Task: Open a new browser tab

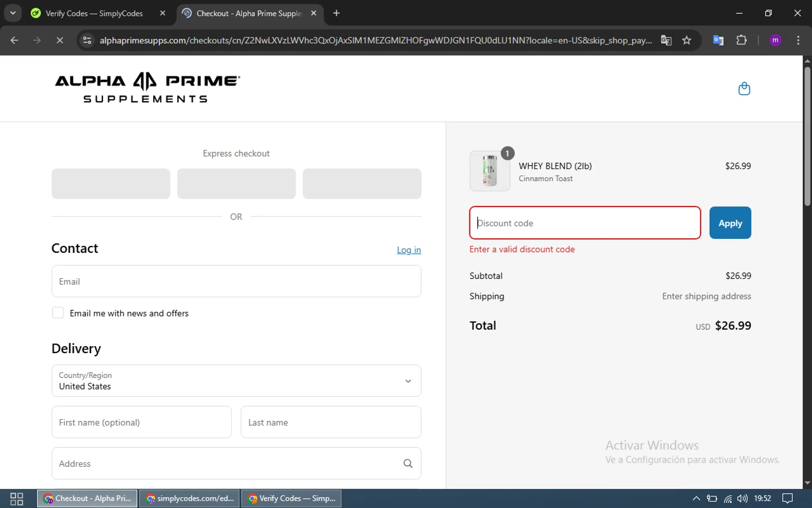Action: [336, 13]
